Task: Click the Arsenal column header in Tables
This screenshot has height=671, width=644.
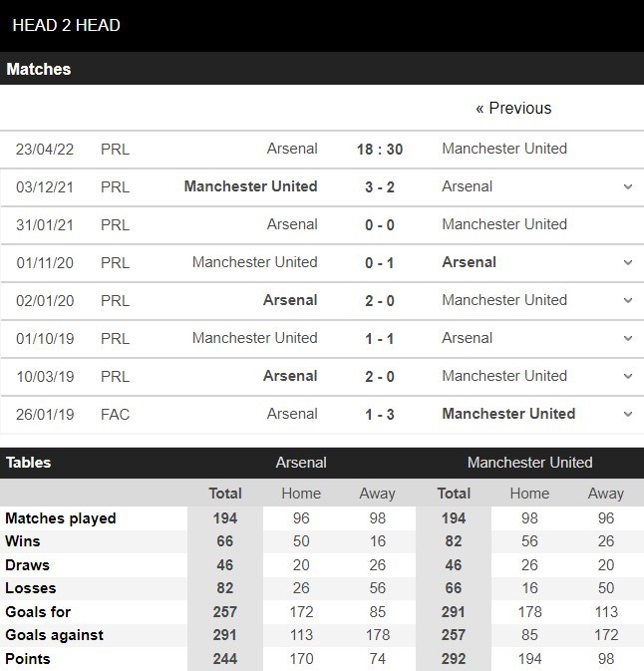Action: pos(301,463)
